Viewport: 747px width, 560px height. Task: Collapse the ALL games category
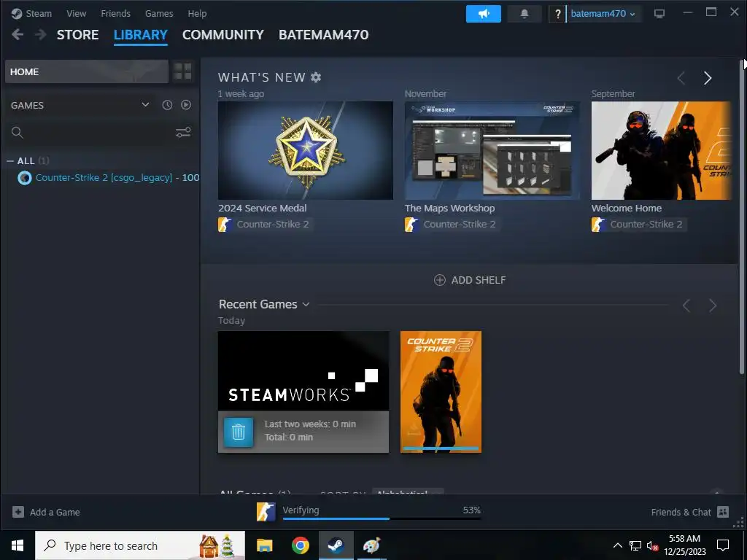coord(10,161)
